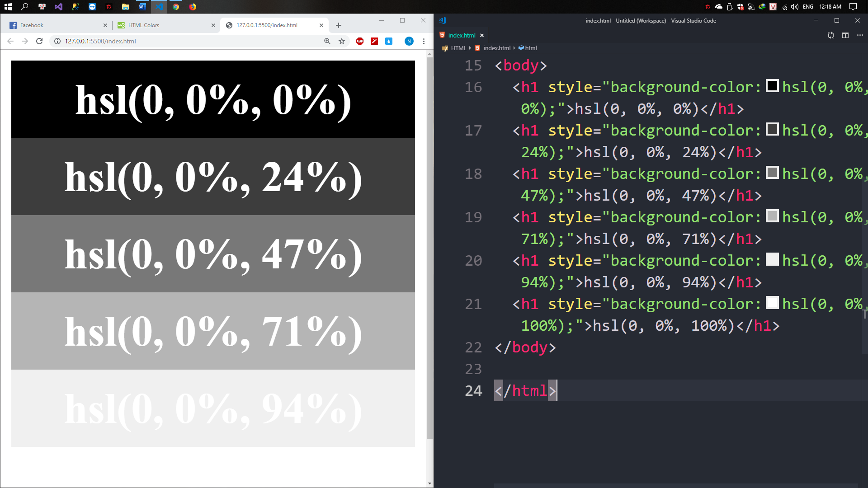Image resolution: width=868 pixels, height=488 pixels.
Task: Open VS Code split editor icon
Action: click(x=845, y=35)
